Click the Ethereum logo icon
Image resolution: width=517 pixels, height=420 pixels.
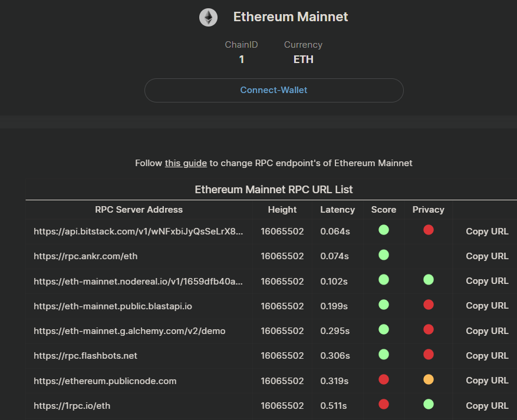pos(208,17)
